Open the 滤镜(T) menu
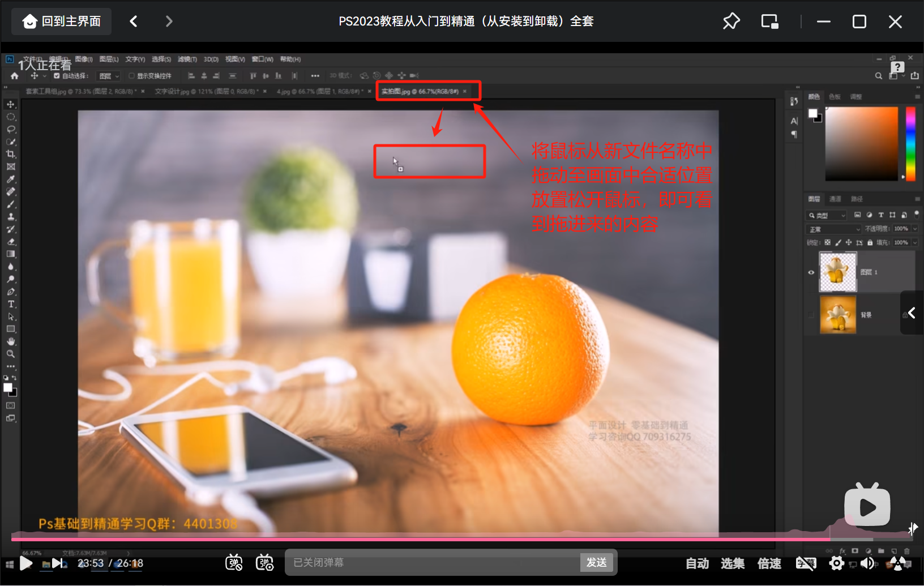 tap(187, 59)
